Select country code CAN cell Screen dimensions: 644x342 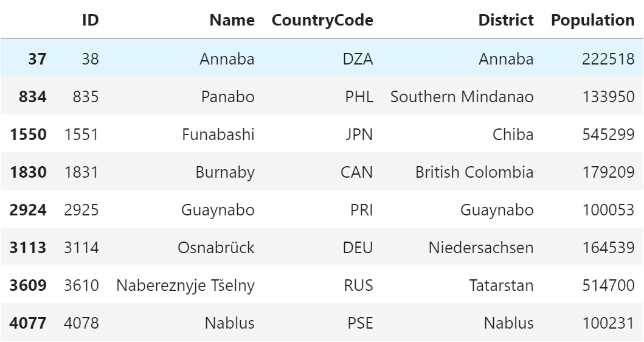pos(357,172)
